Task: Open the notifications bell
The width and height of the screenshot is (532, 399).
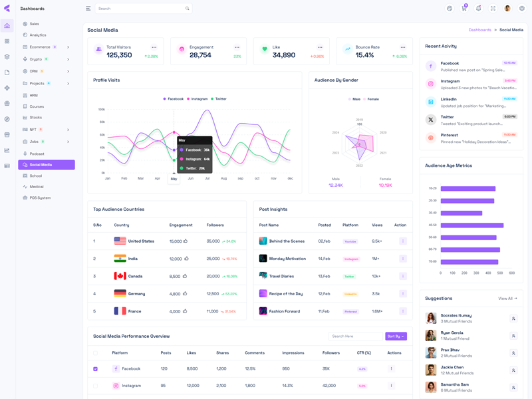Action: pos(478,9)
